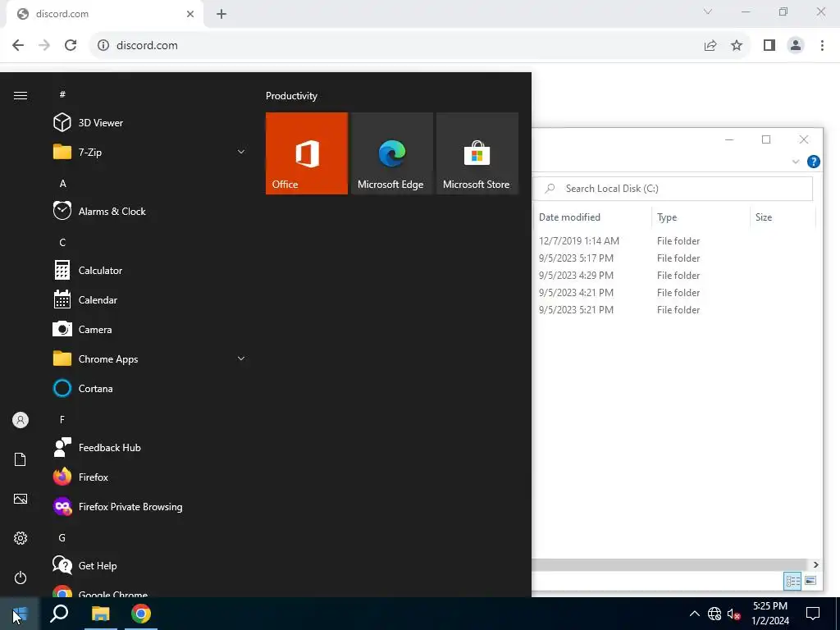Open Explorer Help question mark

pos(813,162)
